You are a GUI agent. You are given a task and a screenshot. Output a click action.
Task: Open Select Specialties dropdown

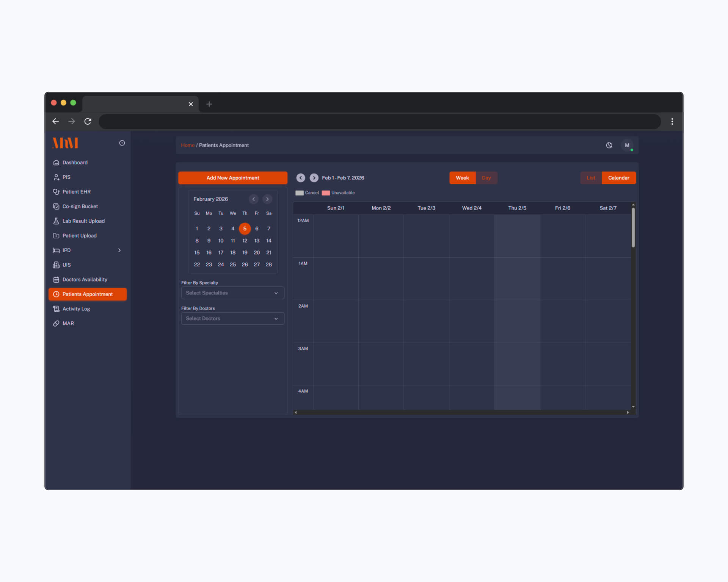point(232,293)
